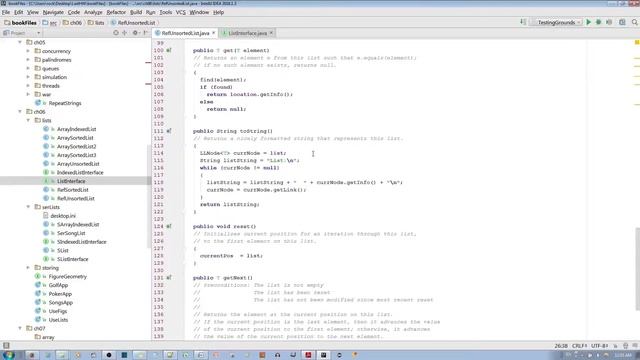The width and height of the screenshot is (640, 360).
Task: Collapse the ch07 folder
Action: [20, 328]
